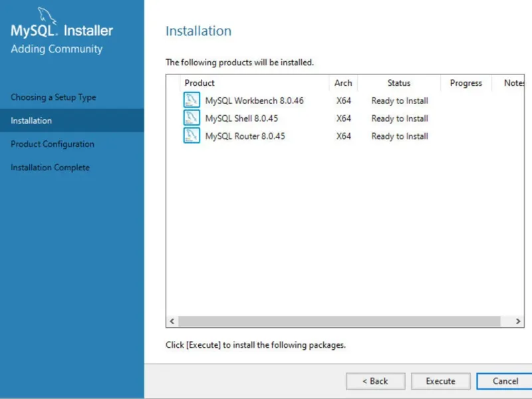This screenshot has height=399, width=532.
Task: Select the MySQL Shell 8.0.45 row text
Action: pyautogui.click(x=241, y=118)
